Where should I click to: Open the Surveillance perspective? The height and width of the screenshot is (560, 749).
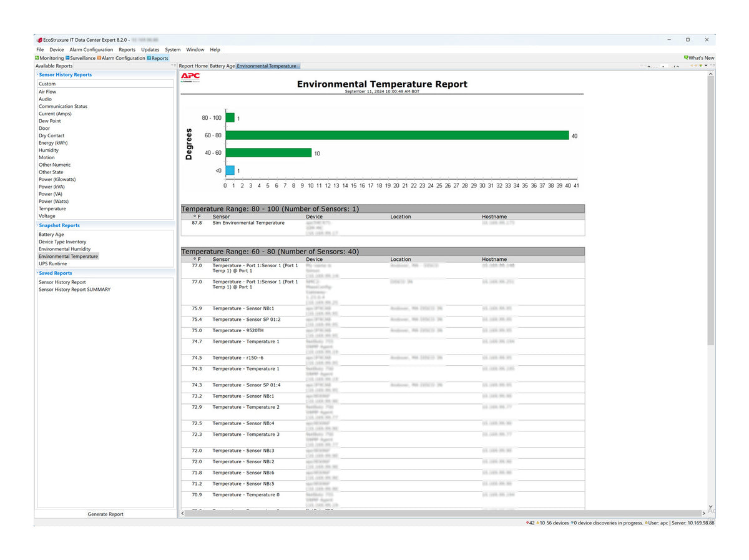[x=81, y=58]
